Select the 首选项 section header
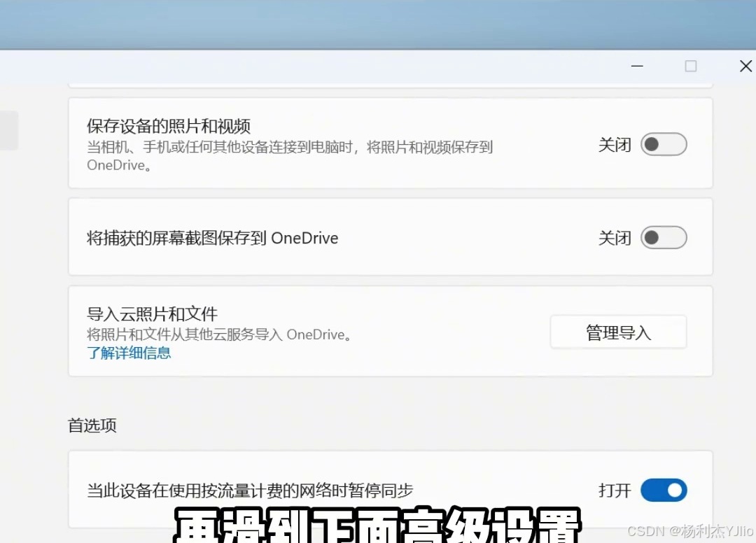Viewport: 756px width, 543px height. [92, 425]
